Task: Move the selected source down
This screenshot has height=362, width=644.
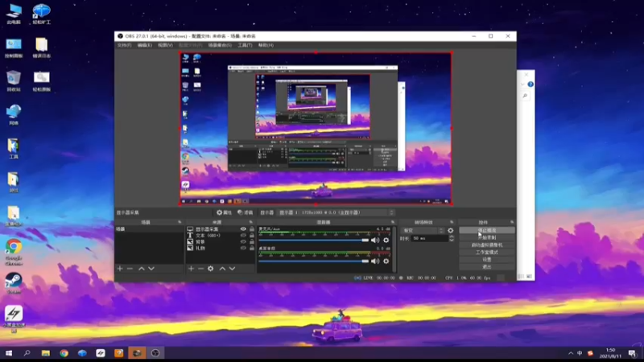Action: click(x=232, y=269)
